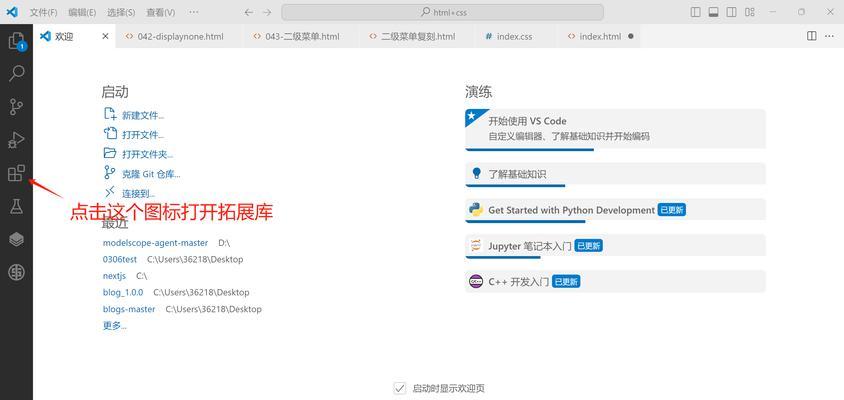Screen dimensions: 844x400
Task: Click the circular globe icon in activity bar
Action: click(x=17, y=273)
